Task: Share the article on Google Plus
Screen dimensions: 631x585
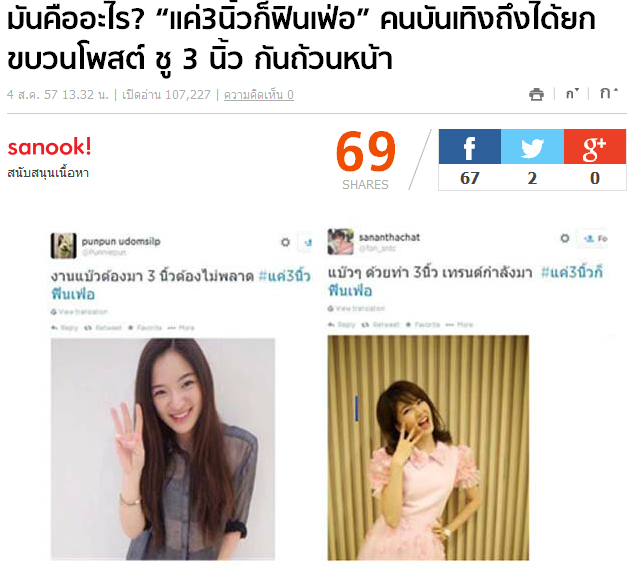Action: [595, 146]
